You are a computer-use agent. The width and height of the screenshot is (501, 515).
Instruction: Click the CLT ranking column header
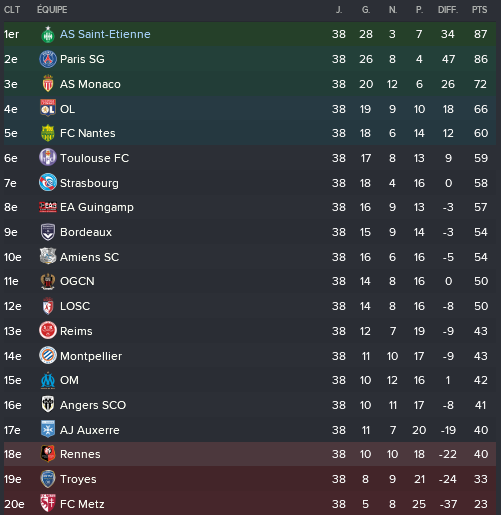tap(12, 10)
